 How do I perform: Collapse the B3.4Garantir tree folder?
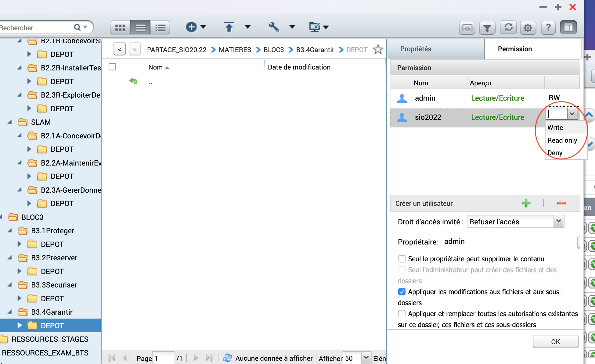point(10,312)
